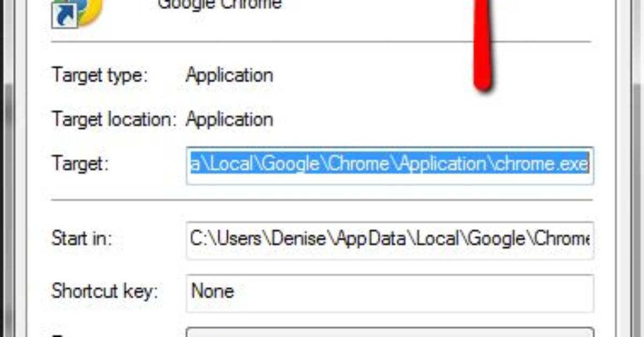
Task: Click the "Target:" label
Action: coord(80,164)
